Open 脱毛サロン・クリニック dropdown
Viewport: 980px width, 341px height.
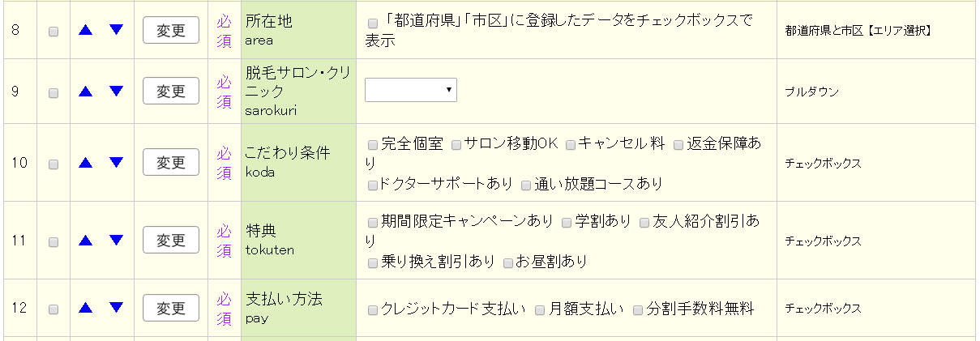(411, 90)
